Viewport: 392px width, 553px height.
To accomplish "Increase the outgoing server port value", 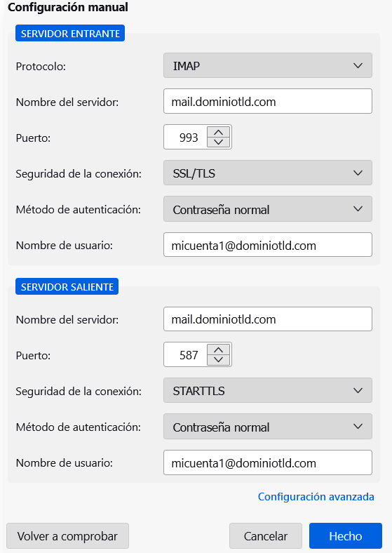I will (x=219, y=350).
